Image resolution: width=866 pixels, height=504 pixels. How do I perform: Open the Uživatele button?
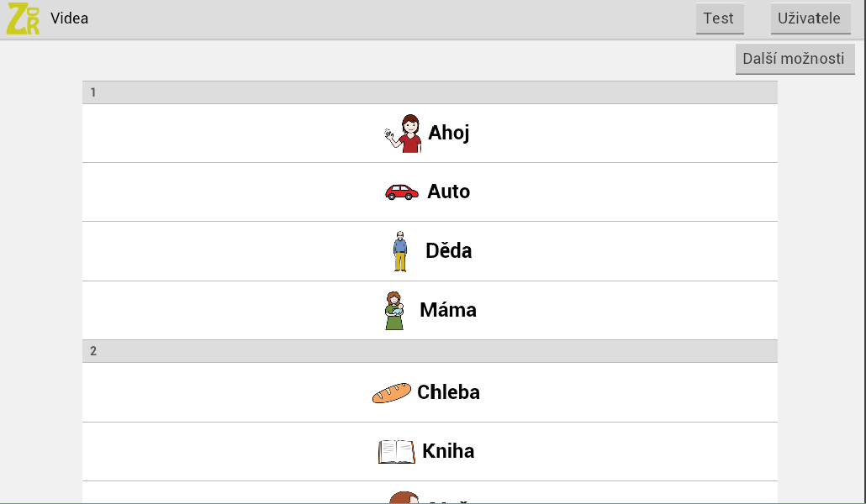tap(811, 18)
